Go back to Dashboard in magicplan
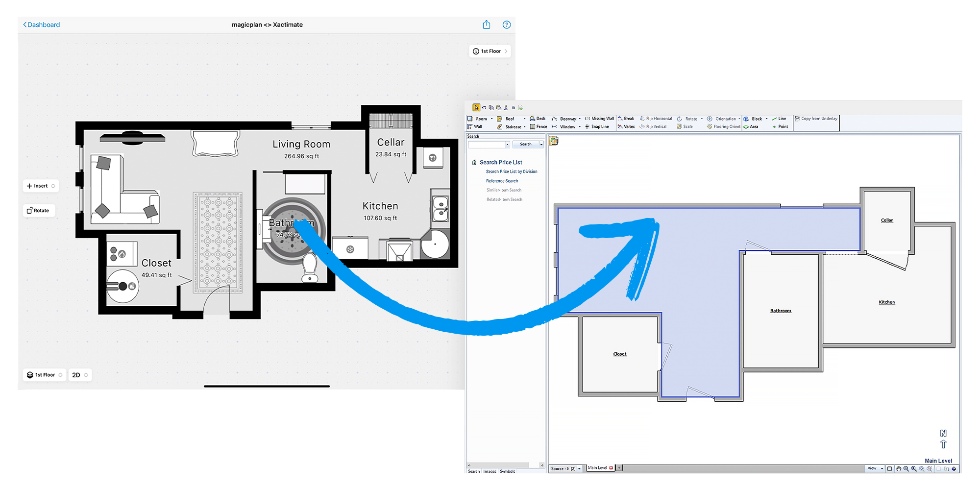Viewport: 980px width, 490px height. 42,24
